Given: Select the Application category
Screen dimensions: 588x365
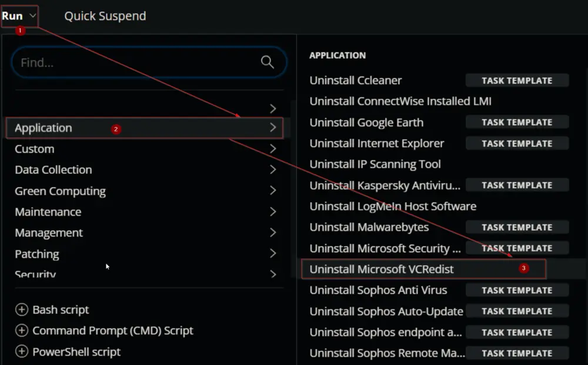Looking at the screenshot, I should [x=145, y=128].
